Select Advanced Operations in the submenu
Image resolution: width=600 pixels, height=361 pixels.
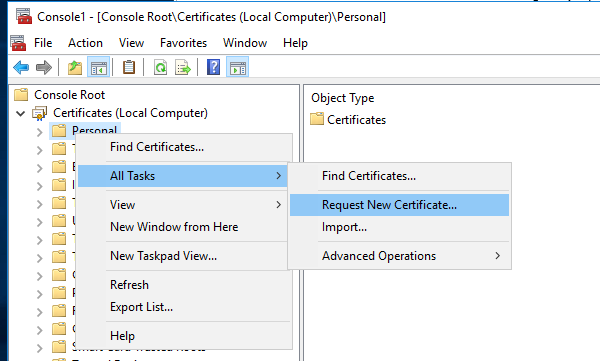399,256
